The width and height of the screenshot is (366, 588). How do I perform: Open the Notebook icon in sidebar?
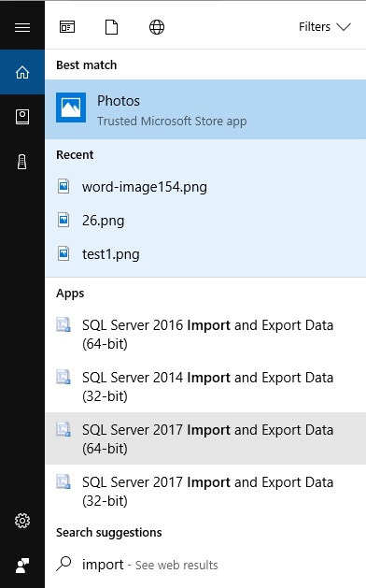(x=22, y=117)
